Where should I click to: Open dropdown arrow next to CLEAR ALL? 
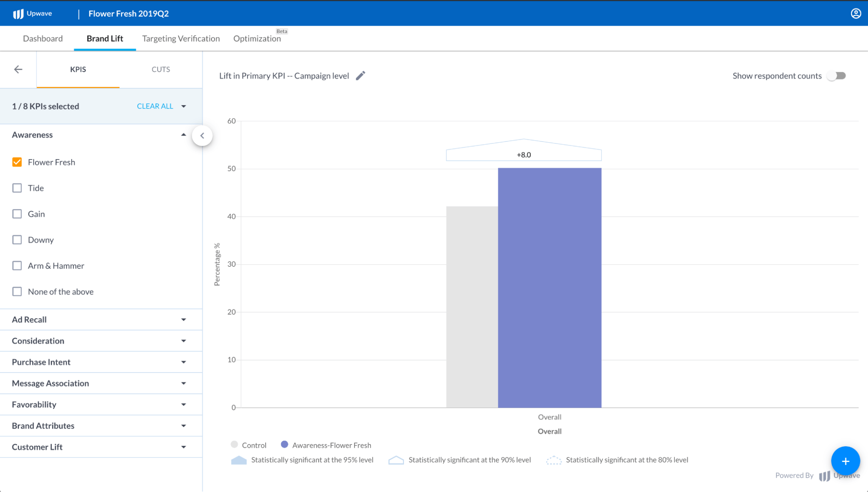184,106
